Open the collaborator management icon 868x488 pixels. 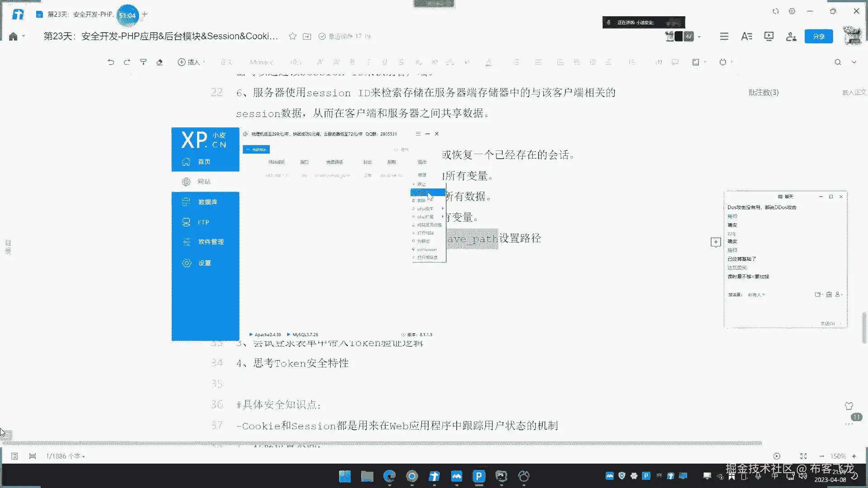coord(791,37)
